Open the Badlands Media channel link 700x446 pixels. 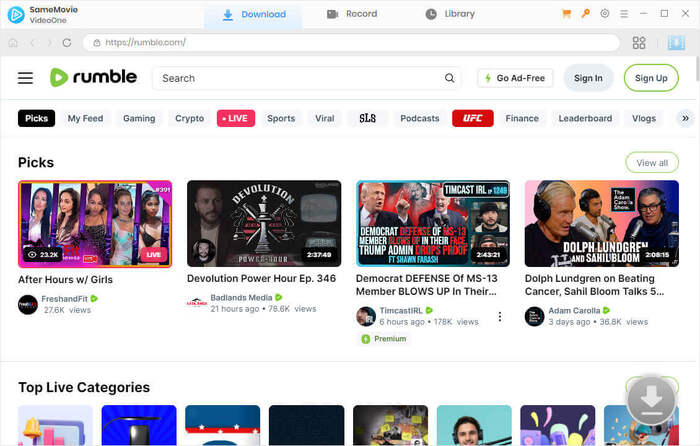(241, 297)
